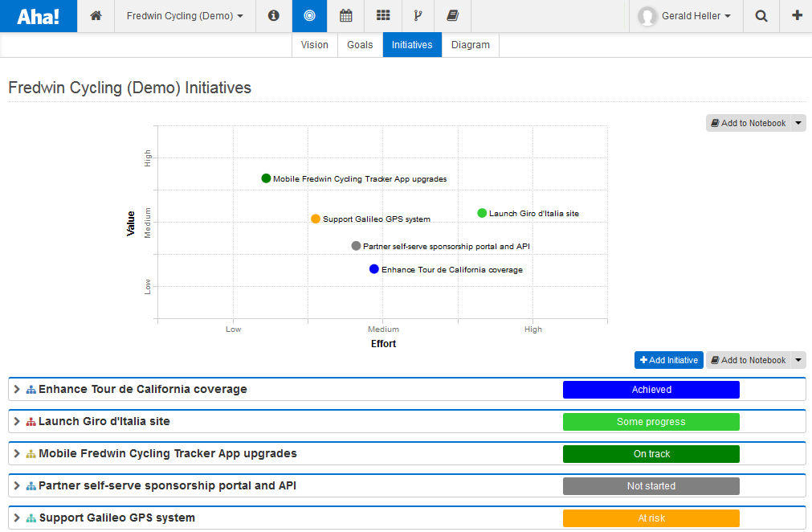Click the 'Value' axis title
The width and height of the screenshot is (812, 532).
[130, 223]
